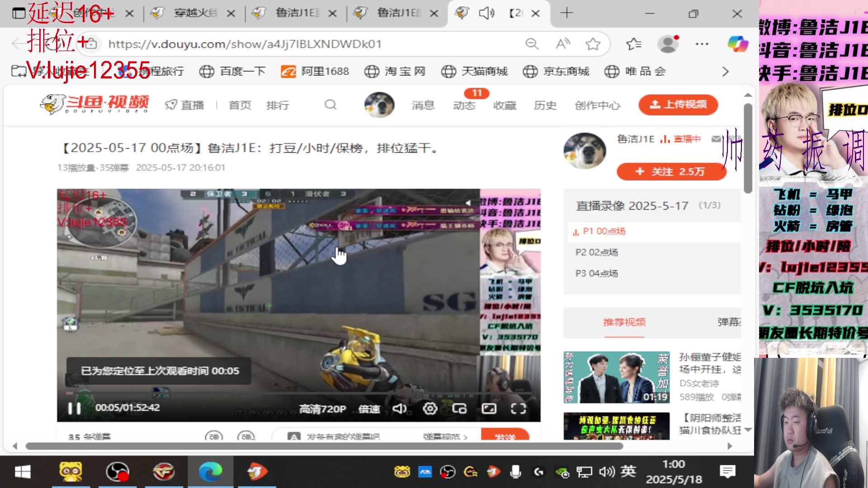Open Microsoft Edge from the taskbar
The height and width of the screenshot is (488, 868).
(211, 472)
